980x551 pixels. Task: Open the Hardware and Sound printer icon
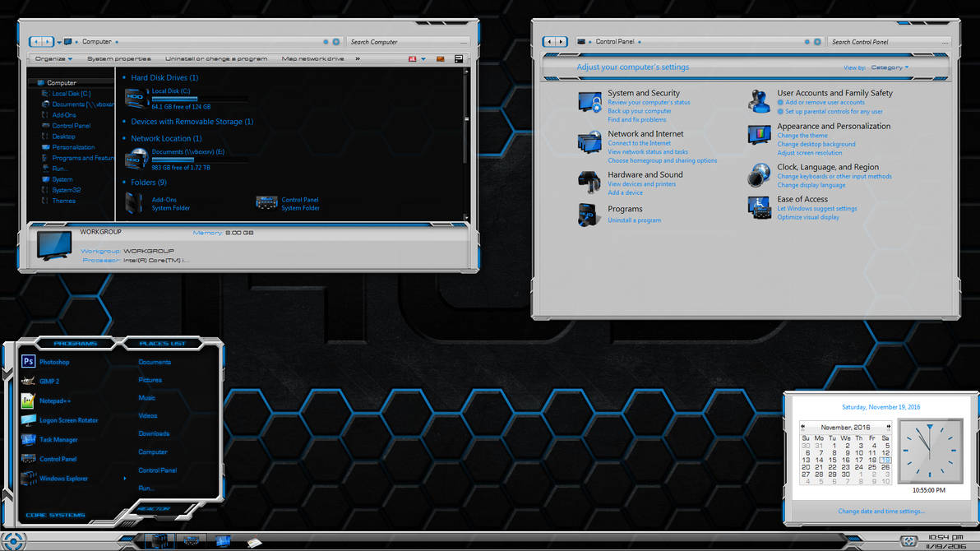pyautogui.click(x=589, y=181)
